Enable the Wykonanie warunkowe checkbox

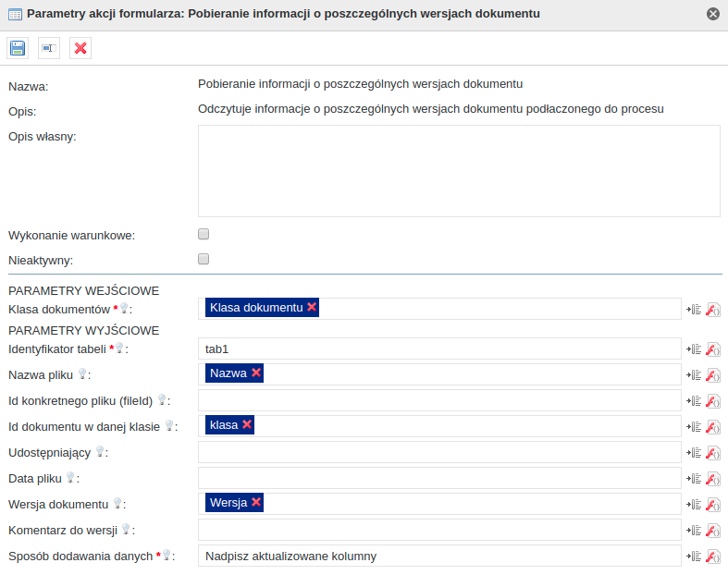204,234
